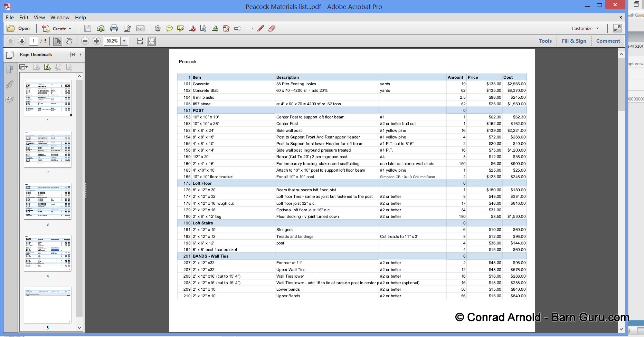Select the red pencil drawing tool
Screen dimensions: 644x337
pyautogui.click(x=261, y=29)
